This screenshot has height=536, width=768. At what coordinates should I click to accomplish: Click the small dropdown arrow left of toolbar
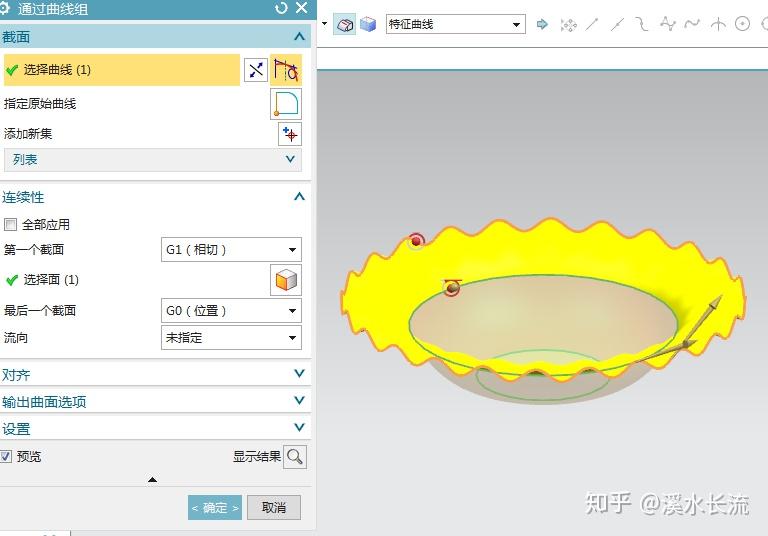pyautogui.click(x=324, y=24)
